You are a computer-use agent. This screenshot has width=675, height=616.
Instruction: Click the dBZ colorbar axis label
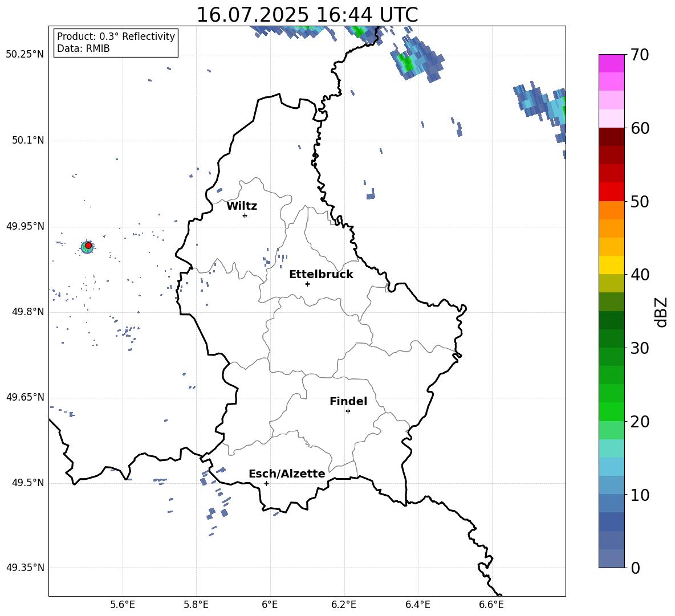click(x=662, y=312)
